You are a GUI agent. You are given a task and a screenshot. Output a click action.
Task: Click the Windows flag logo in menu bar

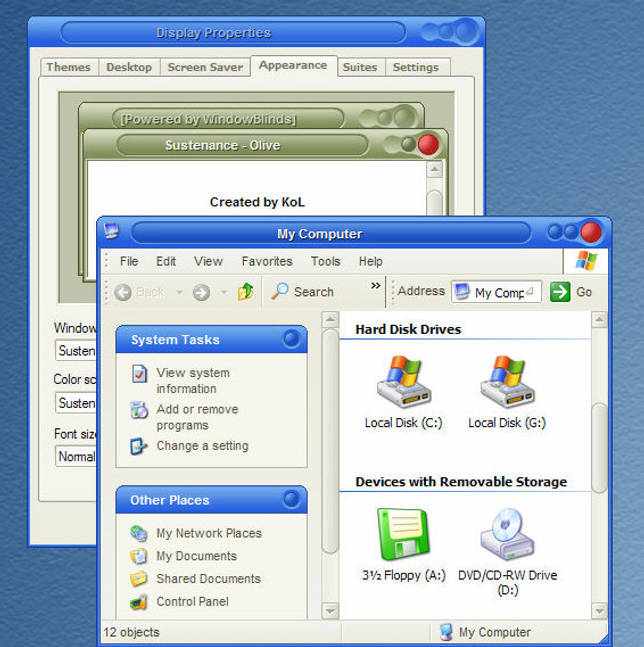pyautogui.click(x=586, y=261)
